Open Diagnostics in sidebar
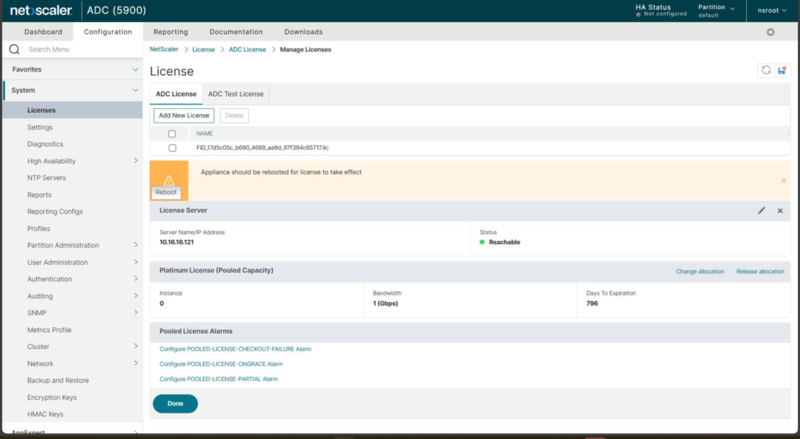800x439 pixels. click(45, 144)
